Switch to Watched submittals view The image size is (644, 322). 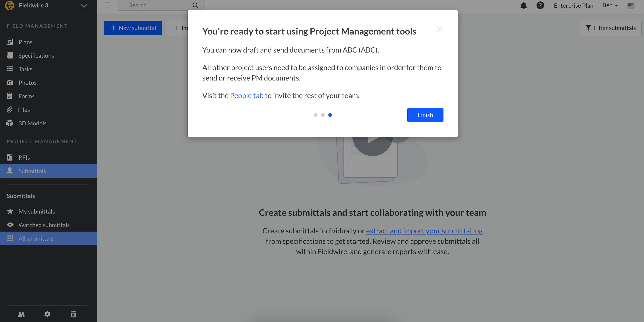(44, 225)
